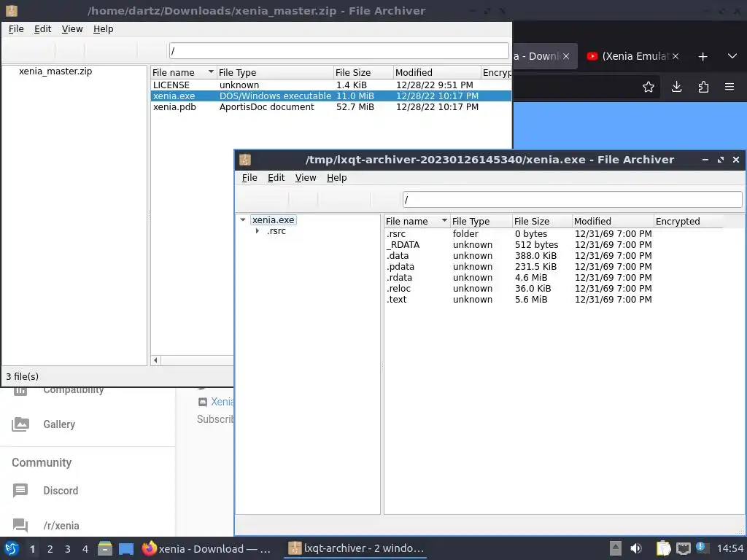This screenshot has height=560, width=747.
Task: Open a new Firefox tab with plus
Action: tap(703, 57)
